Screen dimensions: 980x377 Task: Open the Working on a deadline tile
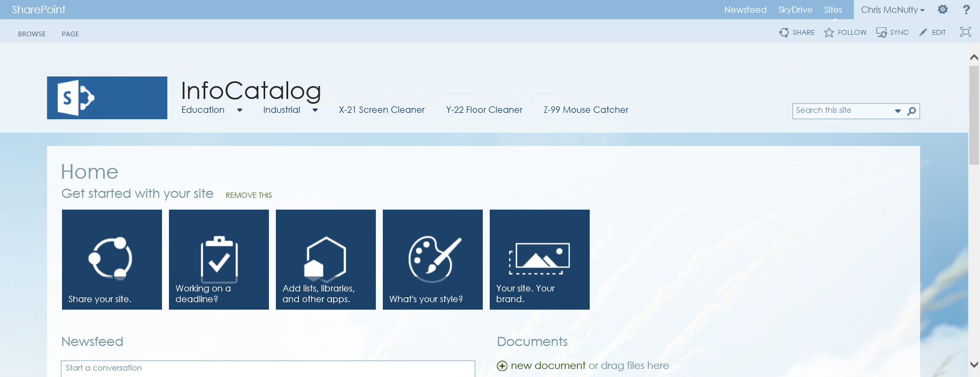point(219,259)
